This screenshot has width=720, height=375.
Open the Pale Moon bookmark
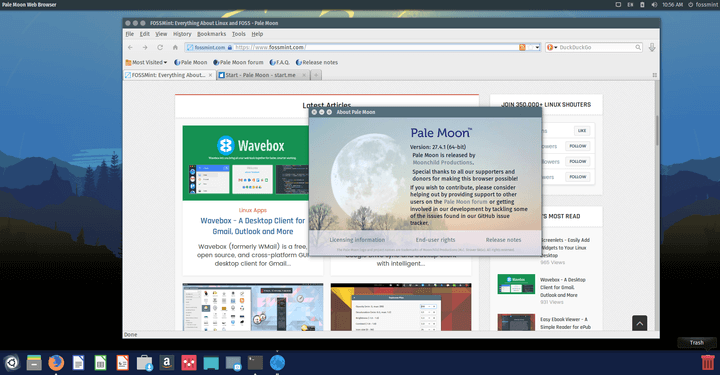click(191, 62)
